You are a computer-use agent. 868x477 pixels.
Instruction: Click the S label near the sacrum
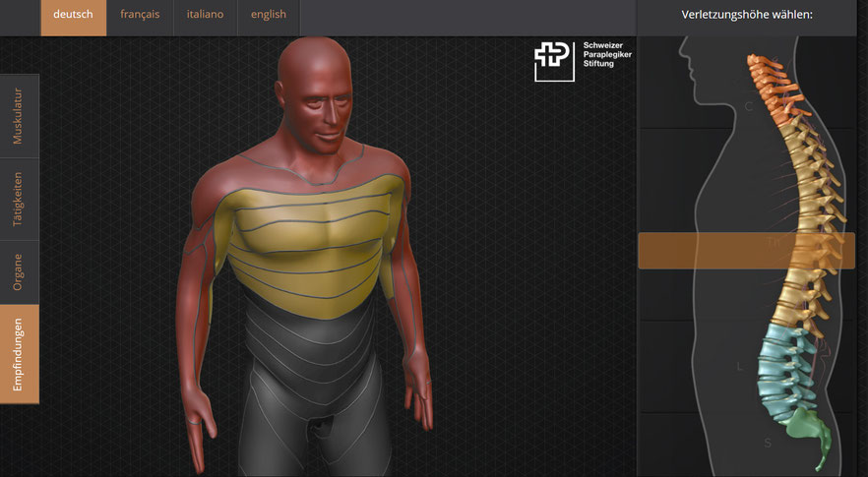click(x=768, y=443)
